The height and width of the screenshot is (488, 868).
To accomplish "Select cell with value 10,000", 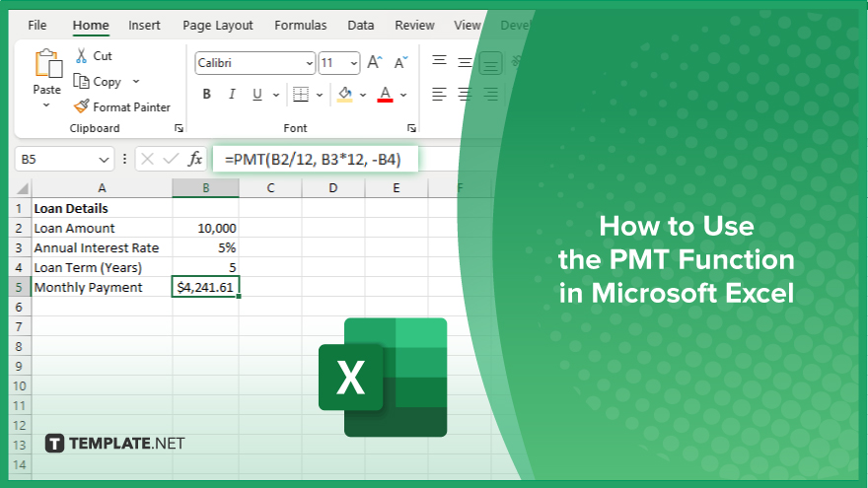I will [205, 228].
